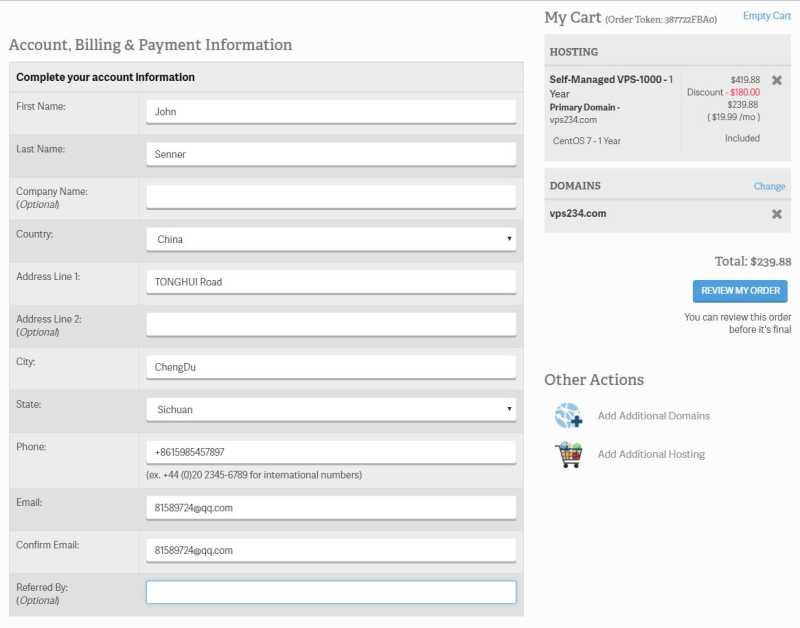Click the Email input field
The image size is (800, 628).
pos(331,508)
